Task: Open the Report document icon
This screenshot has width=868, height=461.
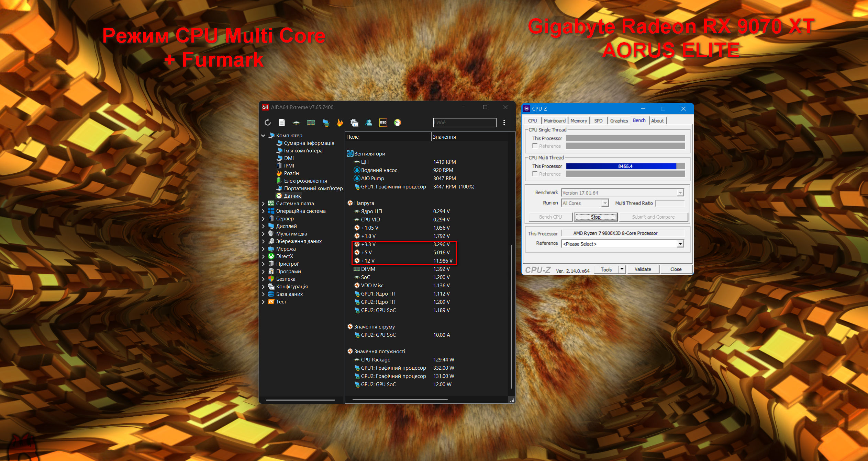Action: (x=282, y=123)
